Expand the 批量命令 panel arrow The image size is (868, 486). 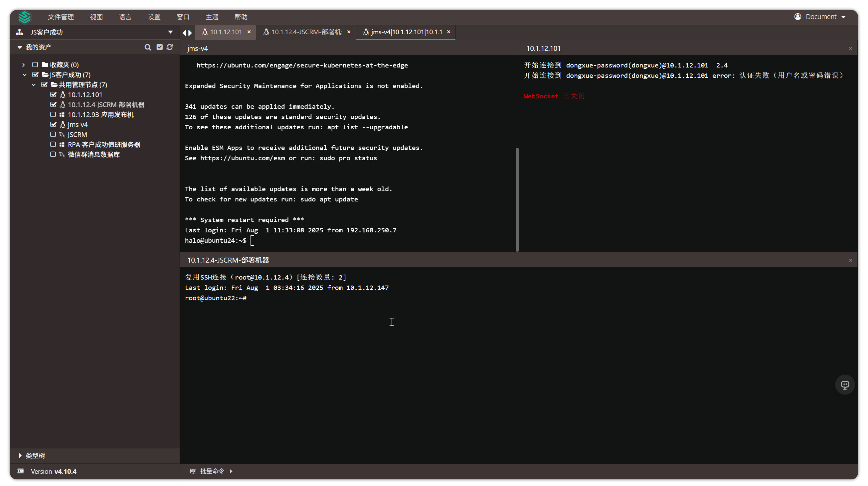pyautogui.click(x=231, y=471)
